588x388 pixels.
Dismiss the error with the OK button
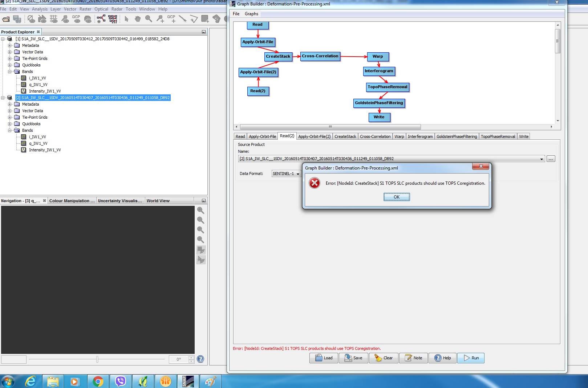pos(397,197)
